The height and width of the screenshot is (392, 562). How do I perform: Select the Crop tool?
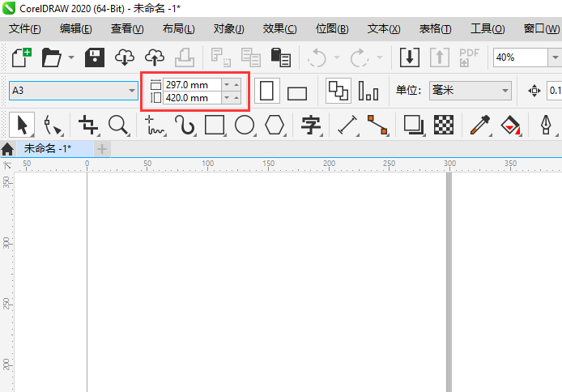coord(88,125)
